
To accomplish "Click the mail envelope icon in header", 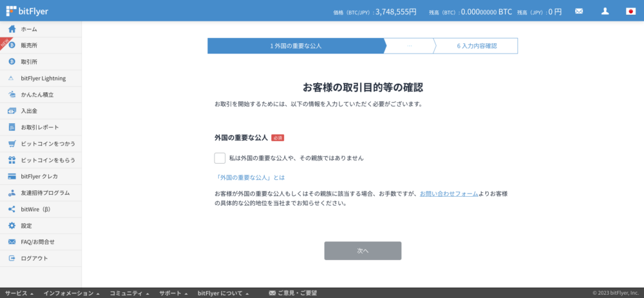I will pyautogui.click(x=579, y=12).
